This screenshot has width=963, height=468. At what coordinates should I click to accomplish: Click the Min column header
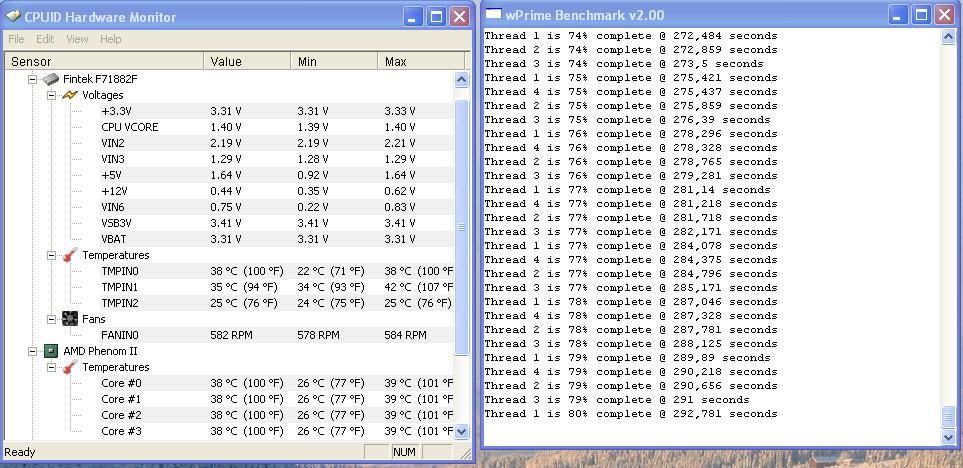(x=334, y=61)
